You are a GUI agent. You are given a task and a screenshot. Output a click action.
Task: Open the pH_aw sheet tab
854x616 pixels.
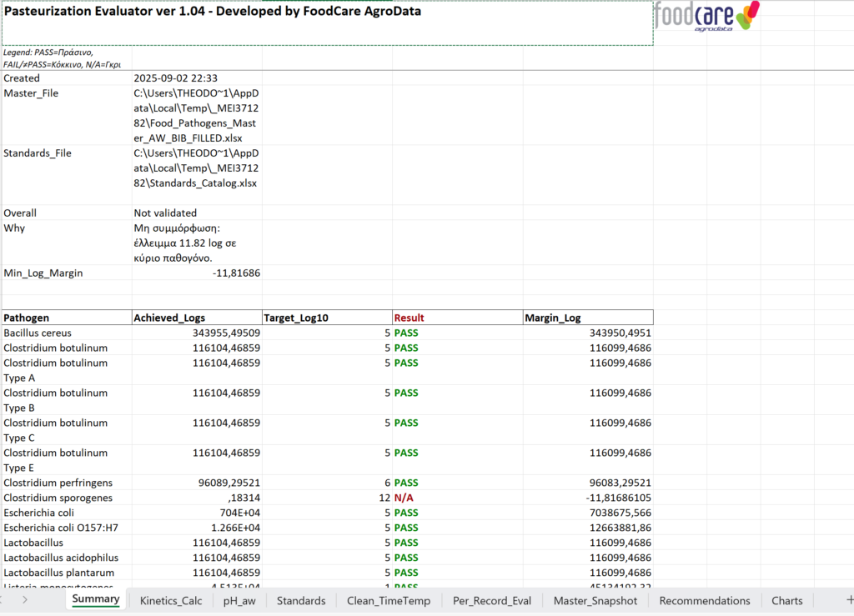click(x=239, y=601)
